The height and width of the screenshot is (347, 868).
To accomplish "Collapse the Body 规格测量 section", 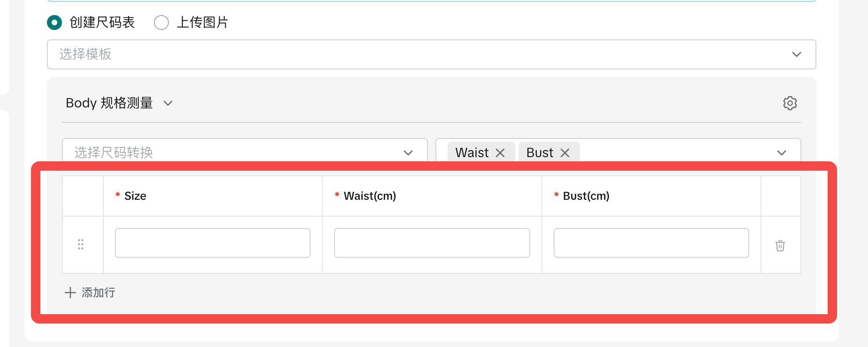I will 168,103.
